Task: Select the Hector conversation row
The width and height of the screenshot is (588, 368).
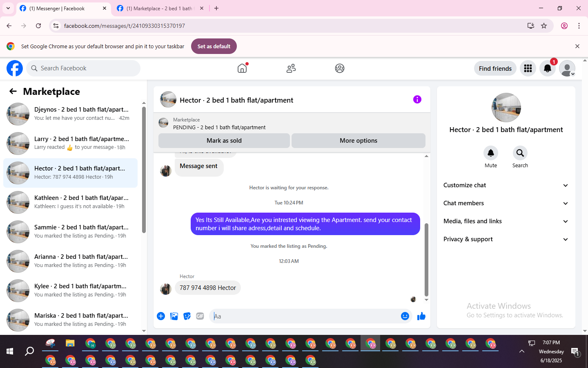Action: pos(70,173)
